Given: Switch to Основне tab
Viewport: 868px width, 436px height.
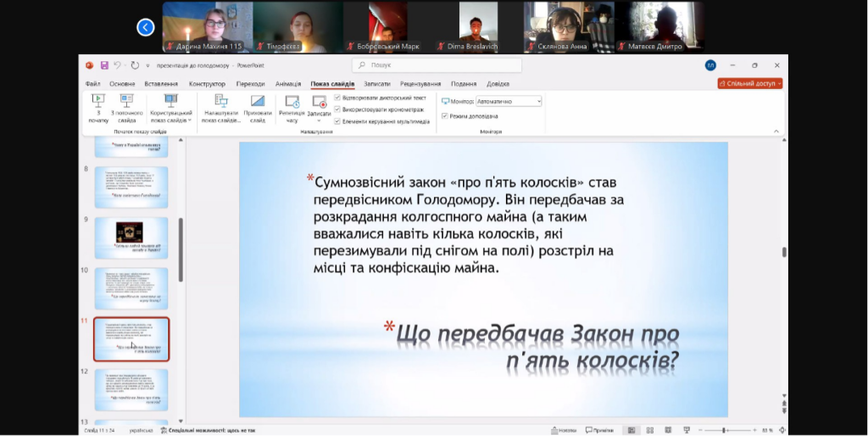Looking at the screenshot, I should click(122, 84).
